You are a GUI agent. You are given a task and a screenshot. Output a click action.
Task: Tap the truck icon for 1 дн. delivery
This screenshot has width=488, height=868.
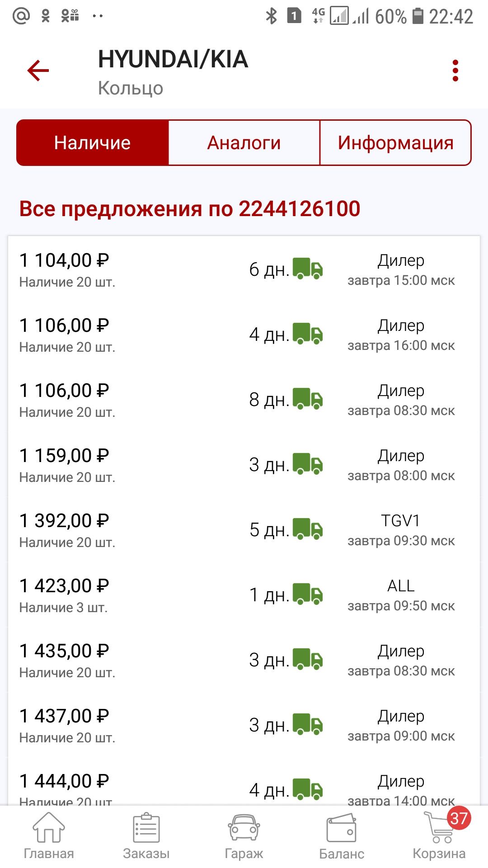pyautogui.click(x=308, y=594)
